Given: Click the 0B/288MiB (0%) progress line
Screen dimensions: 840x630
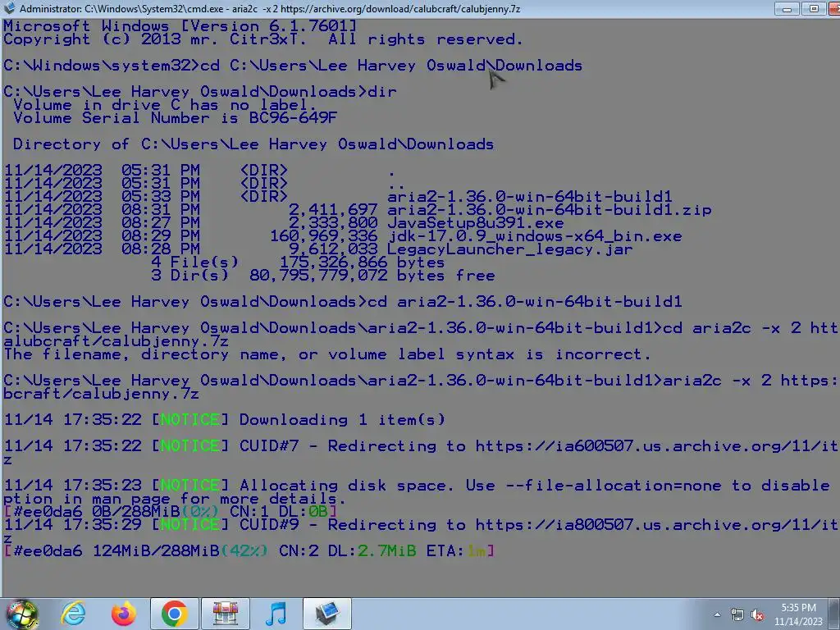Looking at the screenshot, I should tap(171, 512).
